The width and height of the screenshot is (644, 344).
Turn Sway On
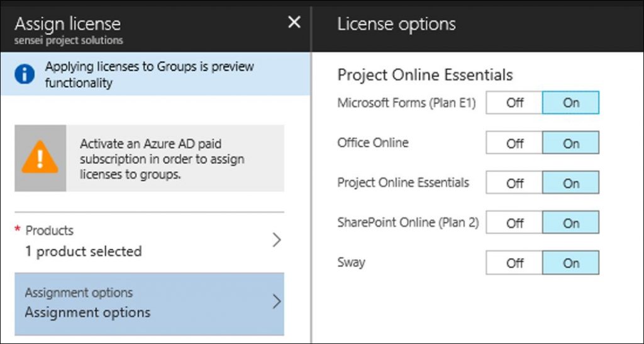pos(571,263)
